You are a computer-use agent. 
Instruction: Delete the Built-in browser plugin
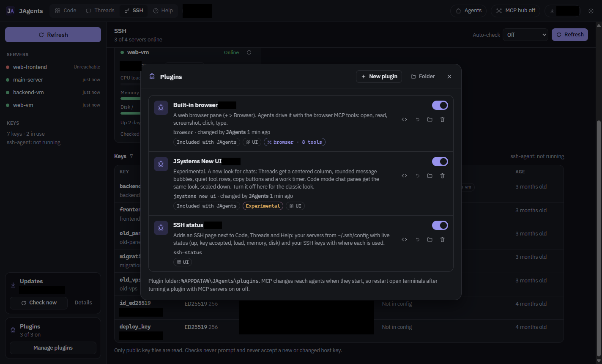[x=442, y=120]
